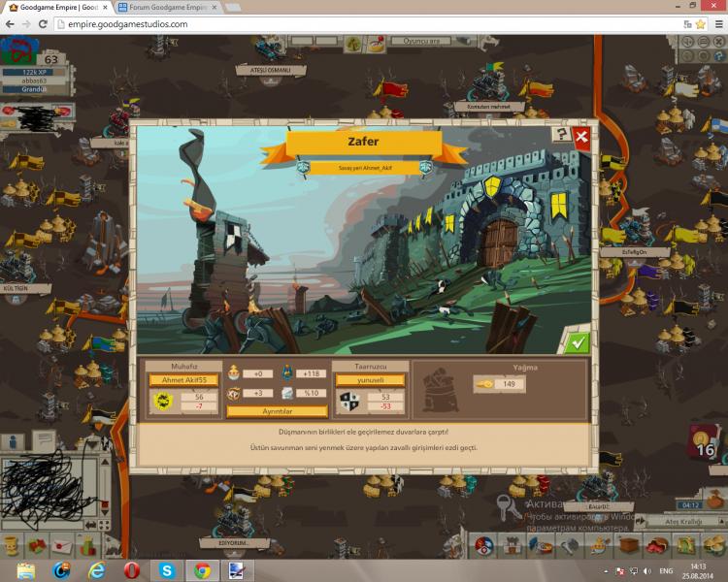Click the Grandük title label
Image resolution: width=728 pixels, height=582 pixels.
tap(33, 89)
